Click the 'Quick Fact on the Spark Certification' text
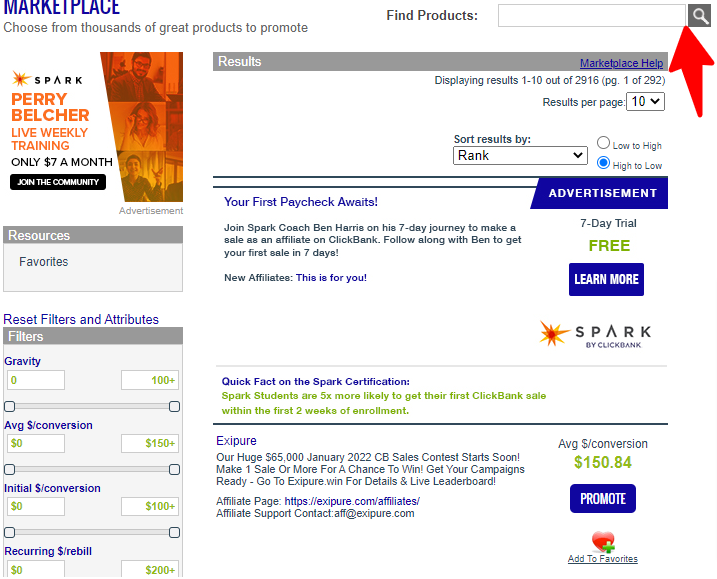 (316, 381)
